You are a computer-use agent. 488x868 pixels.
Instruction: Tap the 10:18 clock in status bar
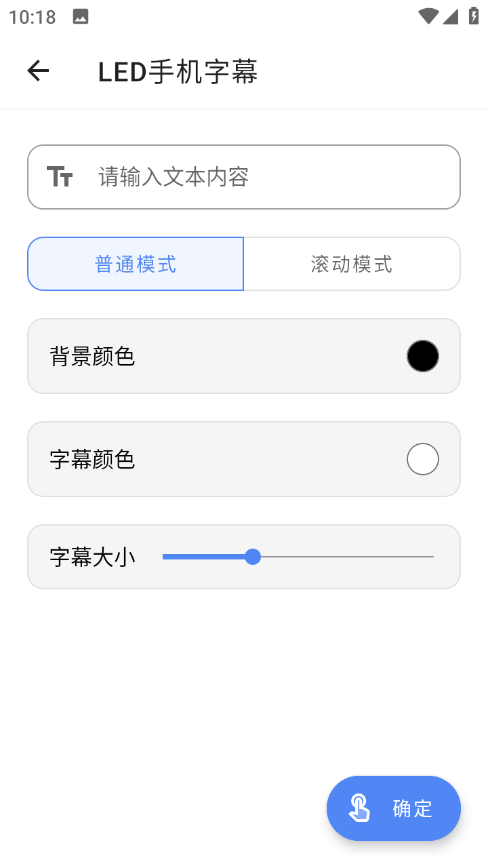(33, 17)
